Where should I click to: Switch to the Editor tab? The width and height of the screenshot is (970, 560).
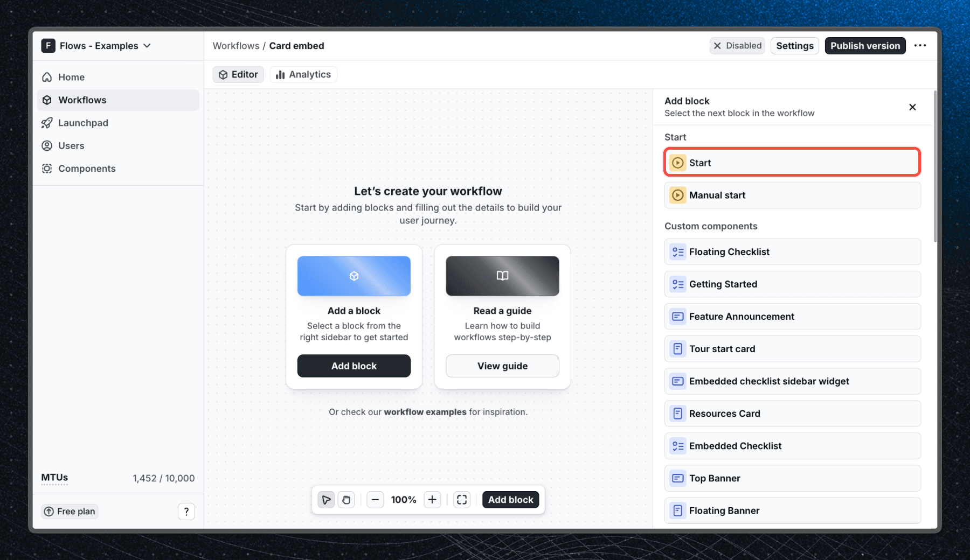pyautogui.click(x=238, y=74)
